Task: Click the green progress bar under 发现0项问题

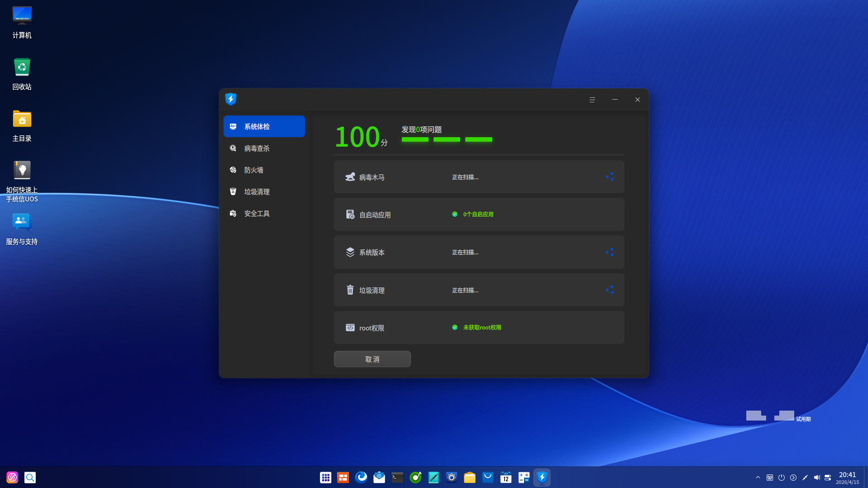Action: 447,139
